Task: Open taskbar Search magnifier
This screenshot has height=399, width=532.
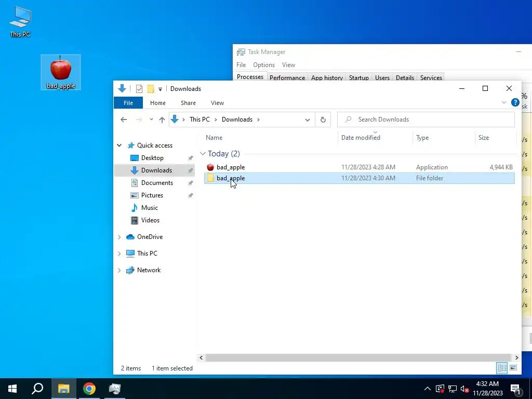Action: click(37, 389)
